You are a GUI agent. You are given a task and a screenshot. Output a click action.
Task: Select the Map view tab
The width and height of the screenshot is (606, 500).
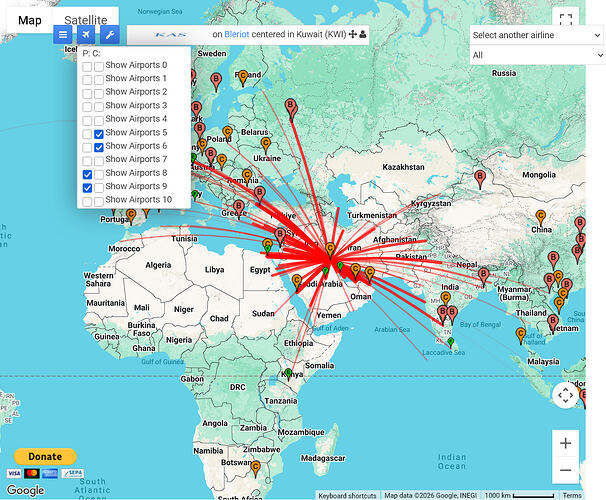point(30,20)
